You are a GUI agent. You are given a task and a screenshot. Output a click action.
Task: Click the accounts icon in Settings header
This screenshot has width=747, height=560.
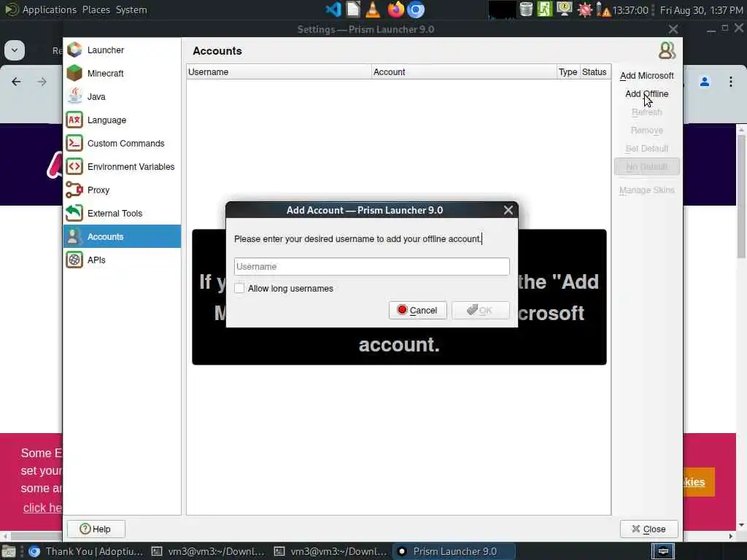click(667, 50)
